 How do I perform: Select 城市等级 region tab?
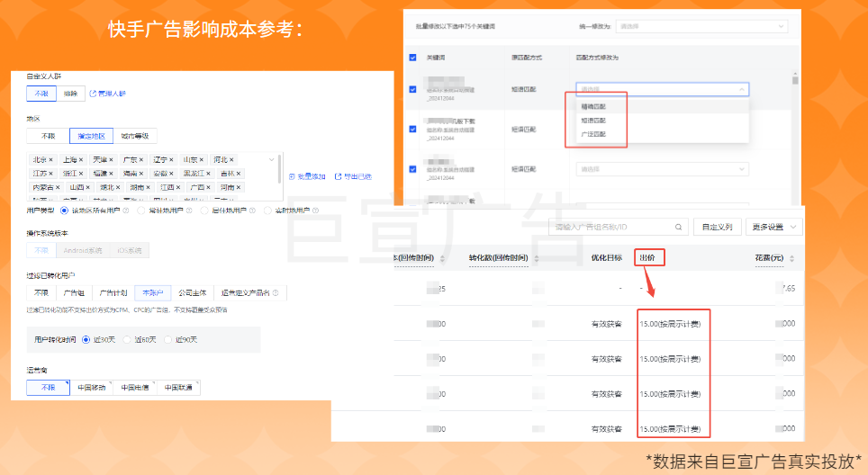pyautogui.click(x=135, y=136)
